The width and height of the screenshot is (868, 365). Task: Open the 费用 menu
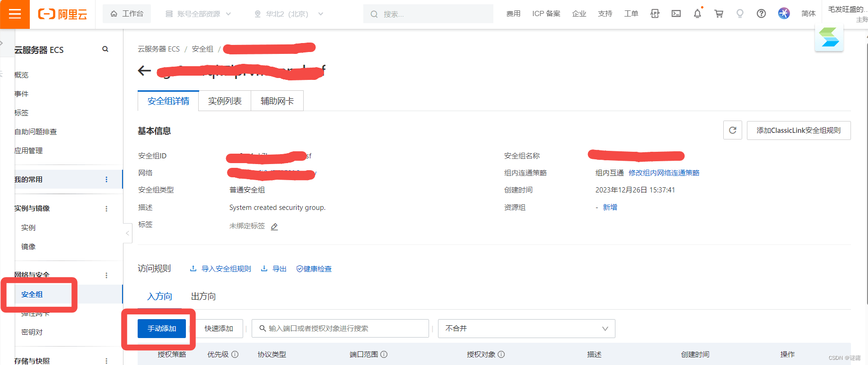click(513, 14)
